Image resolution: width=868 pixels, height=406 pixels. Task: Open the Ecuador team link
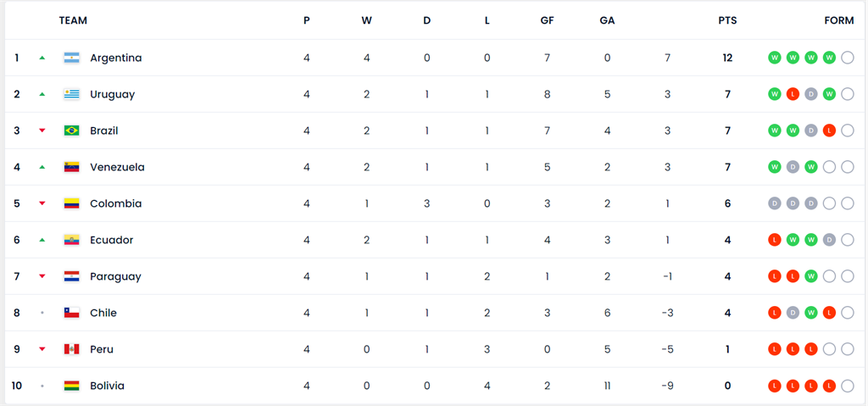click(111, 240)
